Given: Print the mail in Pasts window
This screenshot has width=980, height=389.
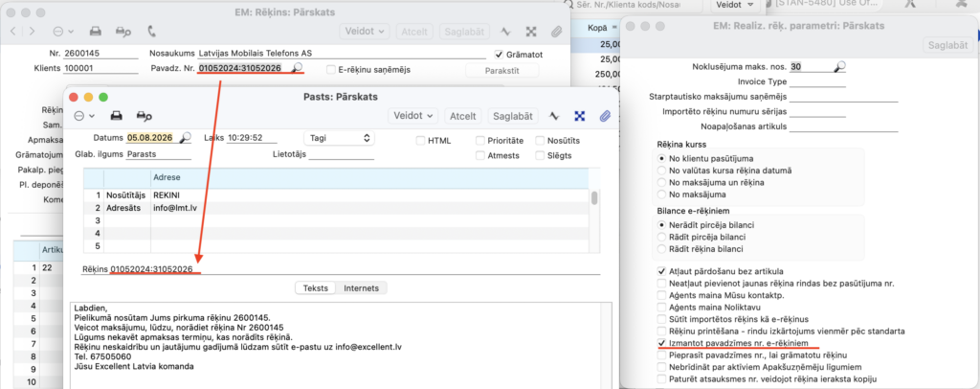Looking at the screenshot, I should click(116, 116).
